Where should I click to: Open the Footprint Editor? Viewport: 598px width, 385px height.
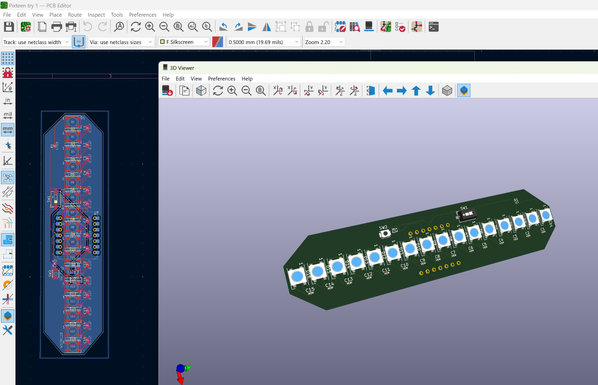(340, 27)
